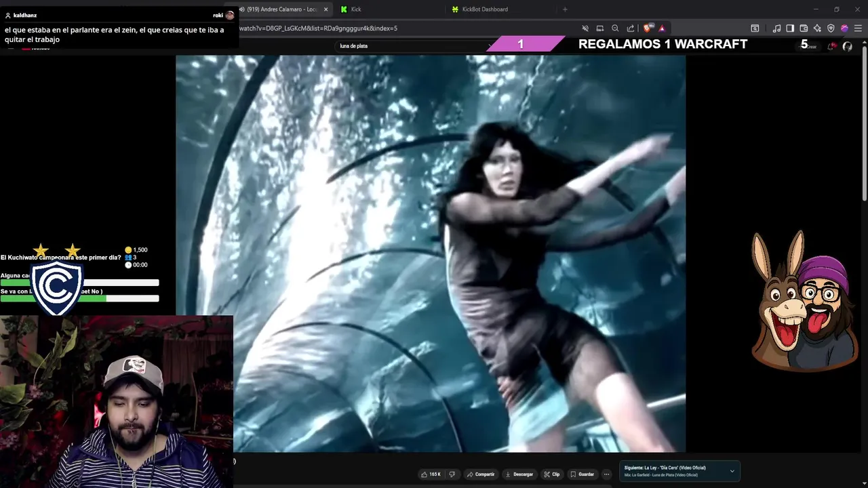Screen dimensions: 868x488
Task: Share this page from address bar
Action: click(631, 28)
